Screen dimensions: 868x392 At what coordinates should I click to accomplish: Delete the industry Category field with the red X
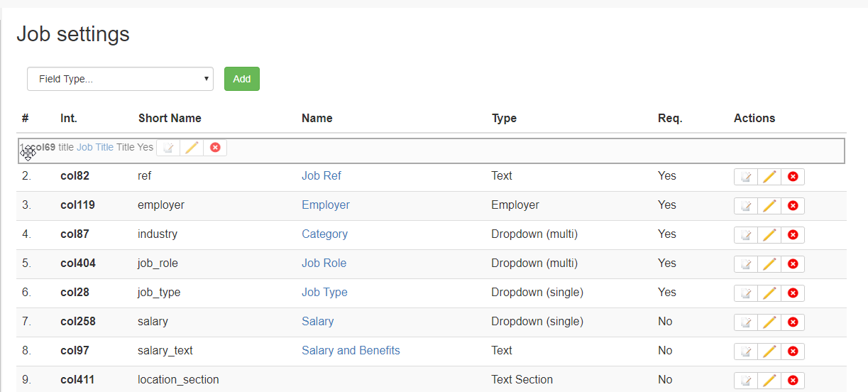[793, 235]
